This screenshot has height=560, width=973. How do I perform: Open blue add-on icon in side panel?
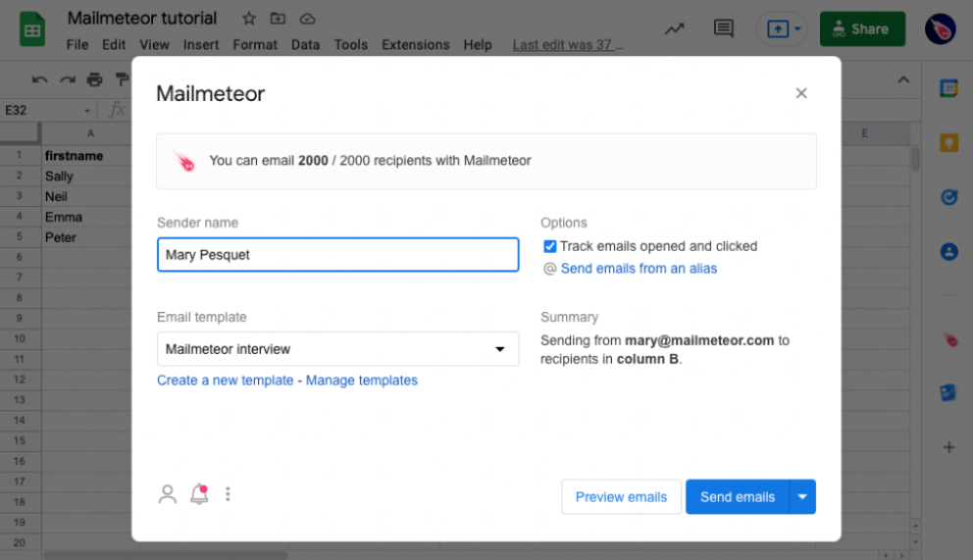(x=948, y=392)
